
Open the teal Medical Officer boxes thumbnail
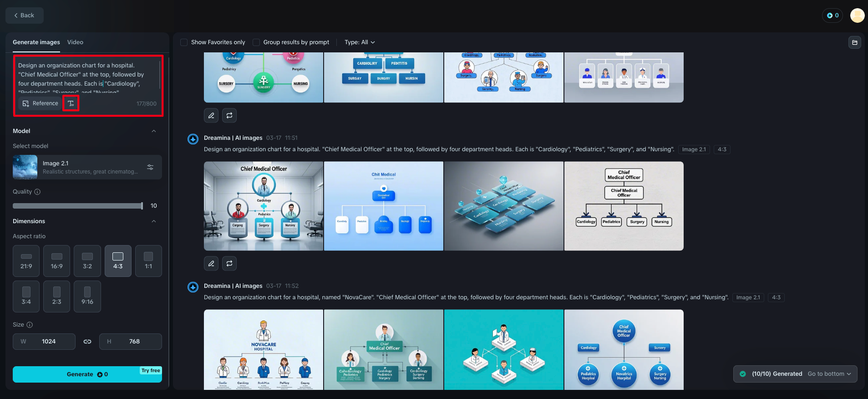384,350
